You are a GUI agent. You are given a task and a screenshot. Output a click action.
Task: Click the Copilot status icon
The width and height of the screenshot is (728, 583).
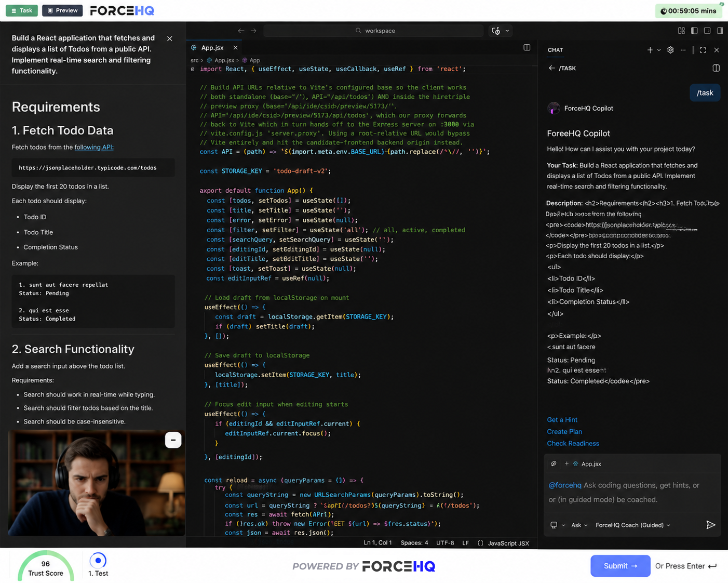click(496, 31)
